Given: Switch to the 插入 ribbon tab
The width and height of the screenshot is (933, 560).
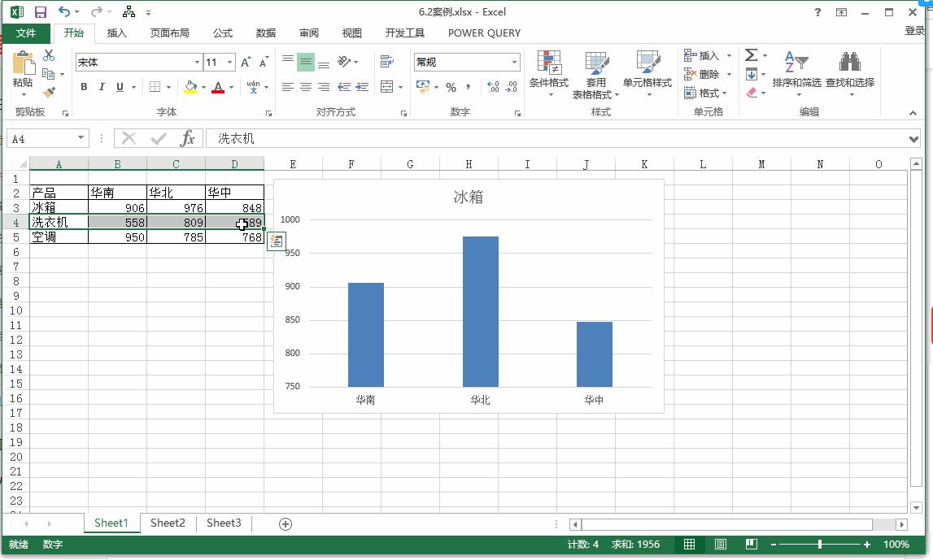Looking at the screenshot, I should tap(117, 33).
